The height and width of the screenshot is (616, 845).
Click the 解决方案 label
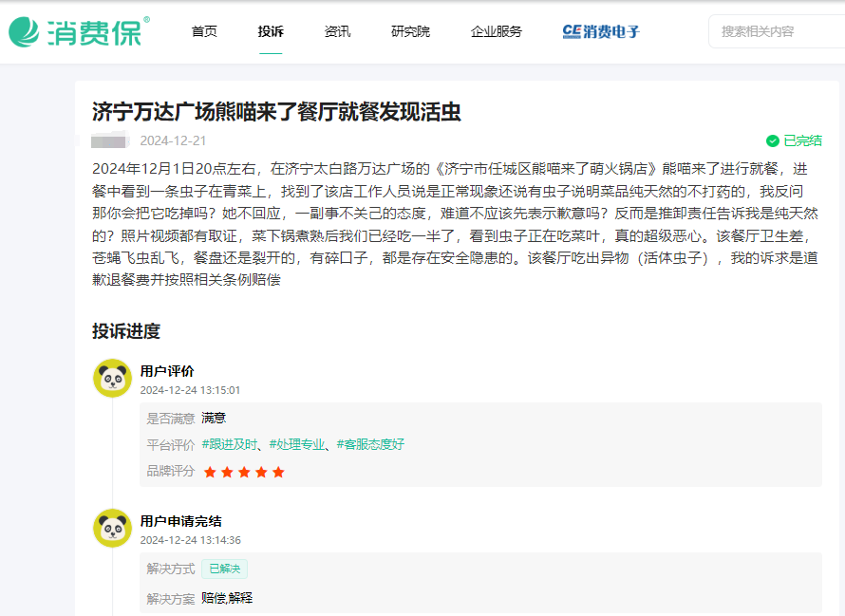click(x=171, y=599)
